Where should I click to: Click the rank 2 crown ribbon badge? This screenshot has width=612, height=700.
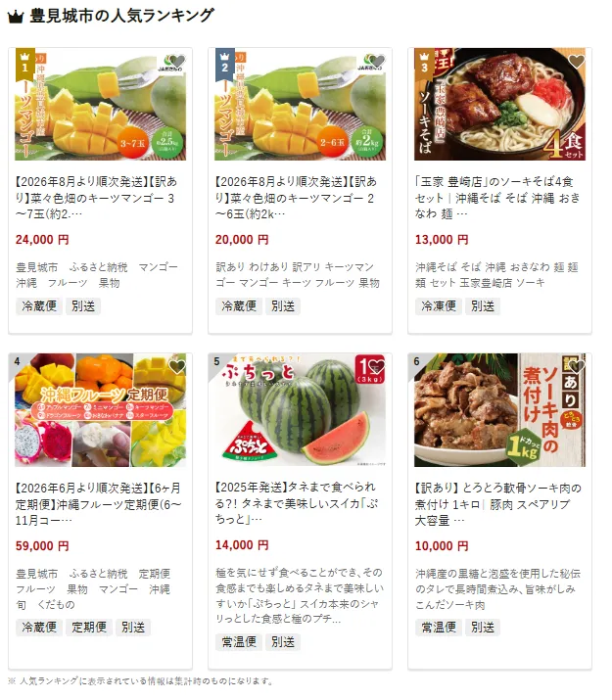click(224, 64)
